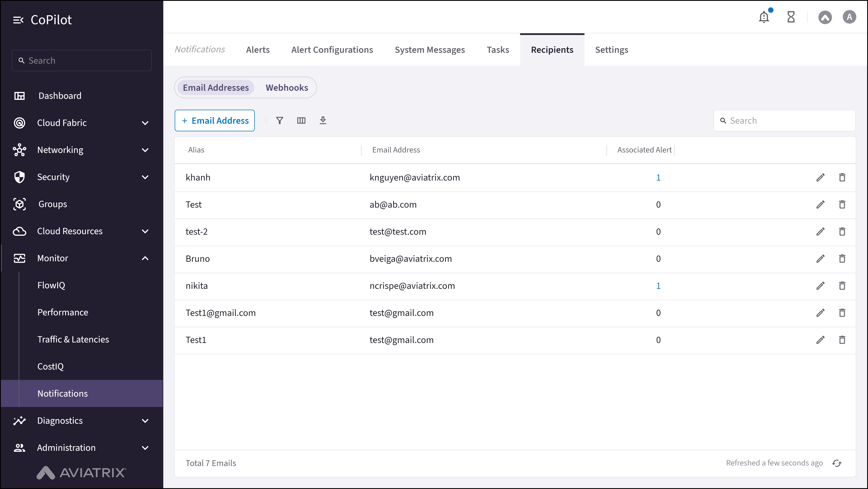Open the hourglass tasks icon
This screenshot has height=489, width=868.
[791, 17]
